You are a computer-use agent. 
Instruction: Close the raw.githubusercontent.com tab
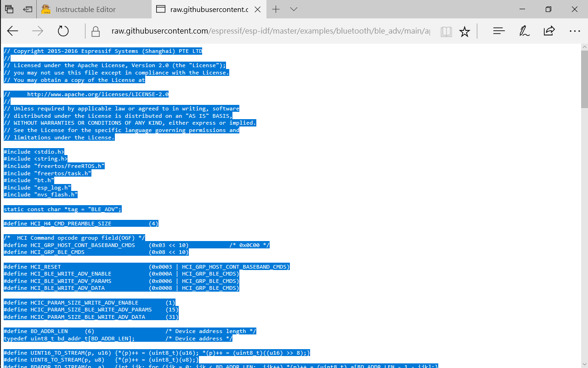tap(258, 9)
